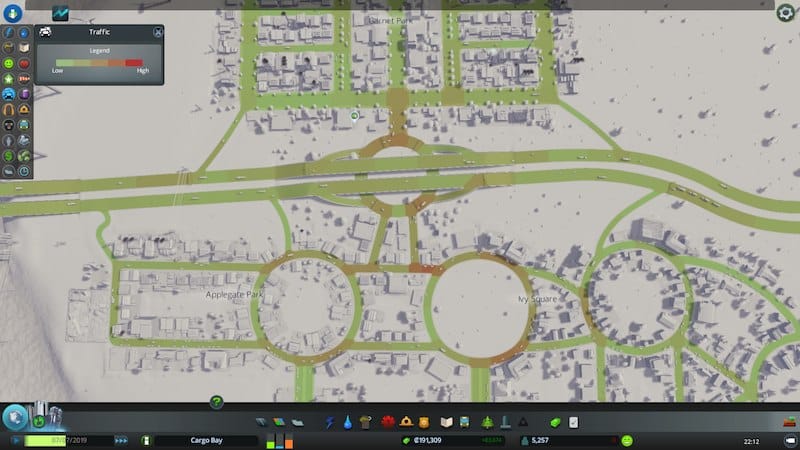
Task: Open the city statistics graph button
Action: 60,13
